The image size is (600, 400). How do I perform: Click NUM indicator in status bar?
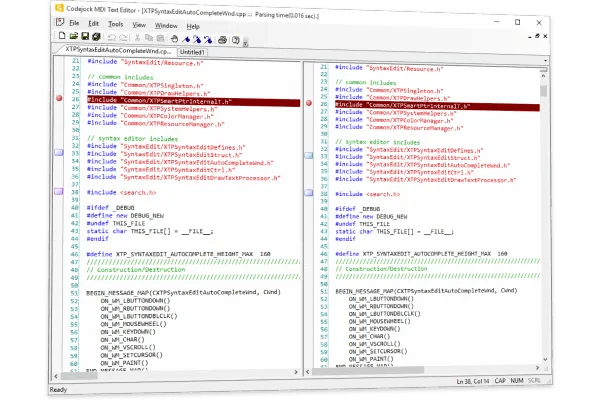[517, 380]
